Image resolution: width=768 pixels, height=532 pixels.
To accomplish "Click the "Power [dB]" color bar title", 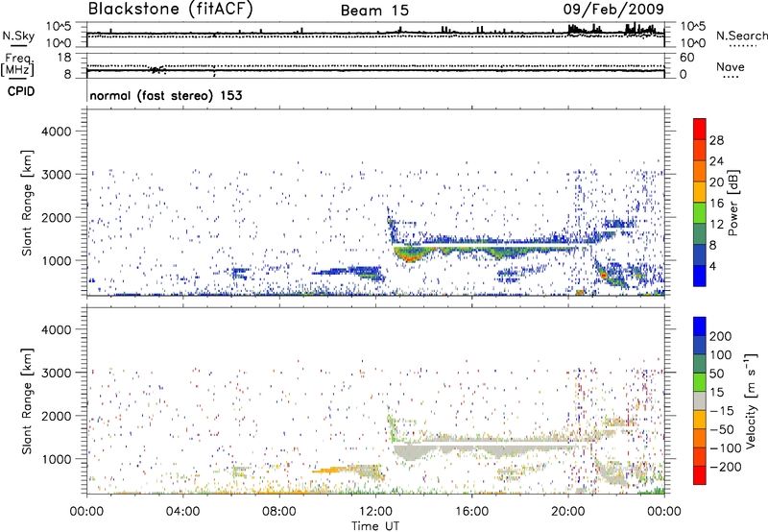I will click(x=732, y=203).
